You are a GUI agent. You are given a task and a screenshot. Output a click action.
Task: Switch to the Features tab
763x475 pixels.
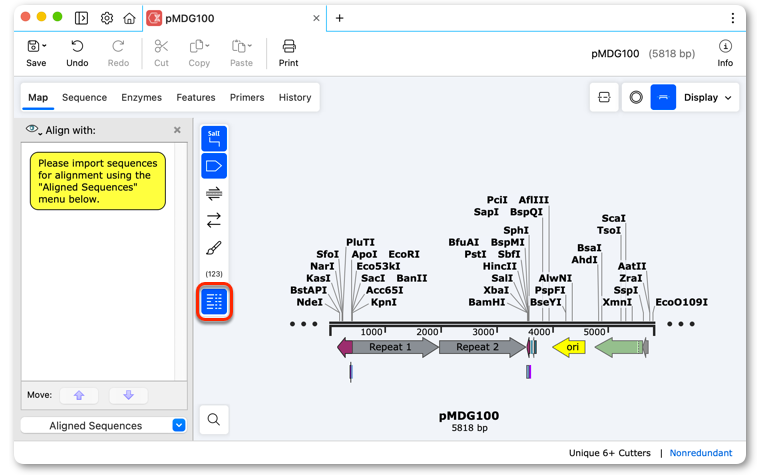click(196, 97)
